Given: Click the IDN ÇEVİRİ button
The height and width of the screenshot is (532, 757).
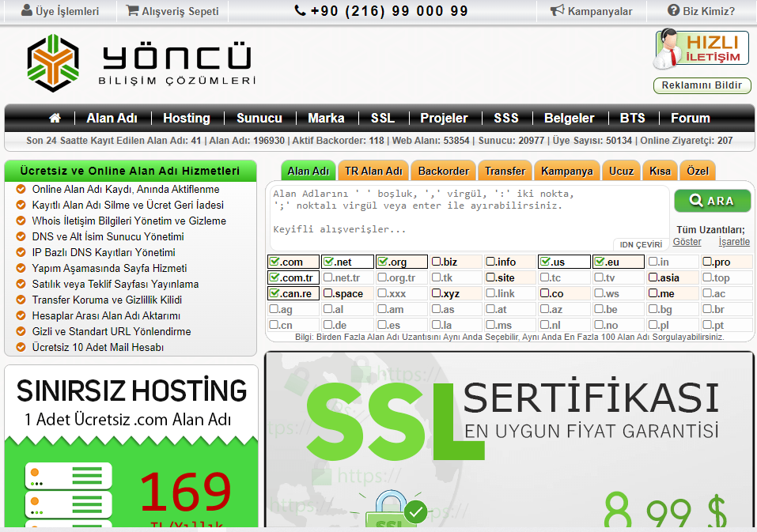Looking at the screenshot, I should (641, 244).
